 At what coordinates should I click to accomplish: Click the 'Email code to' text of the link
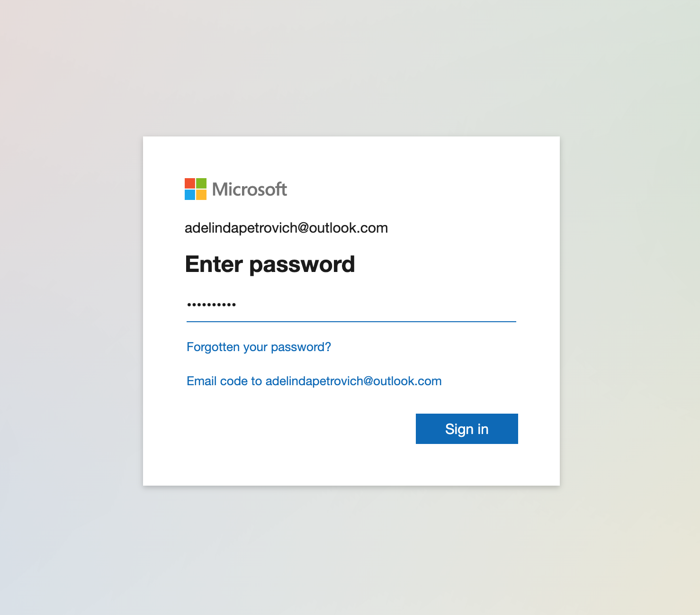point(224,381)
